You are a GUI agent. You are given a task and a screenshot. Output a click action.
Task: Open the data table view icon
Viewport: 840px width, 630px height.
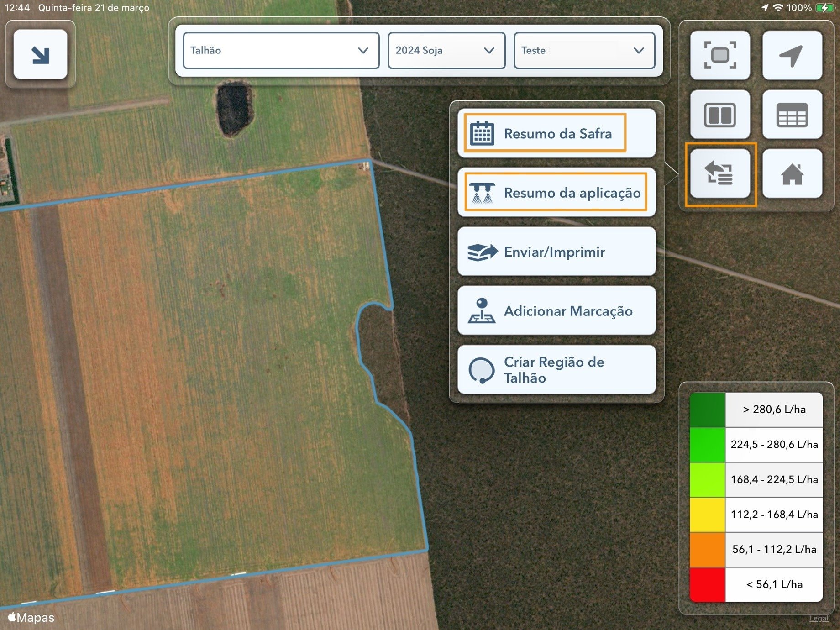(793, 115)
